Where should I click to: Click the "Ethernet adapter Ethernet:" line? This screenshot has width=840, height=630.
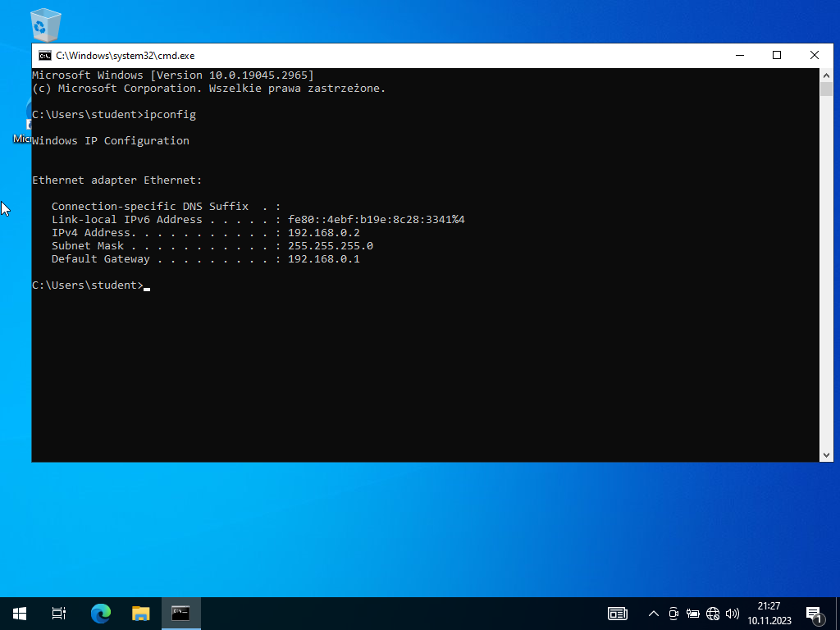coord(116,180)
